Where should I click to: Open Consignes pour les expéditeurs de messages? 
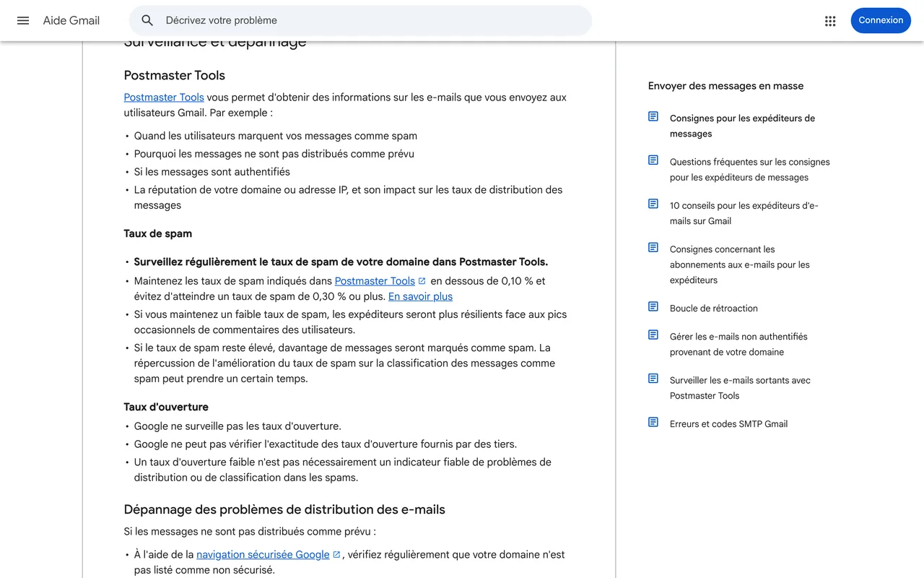click(x=742, y=126)
